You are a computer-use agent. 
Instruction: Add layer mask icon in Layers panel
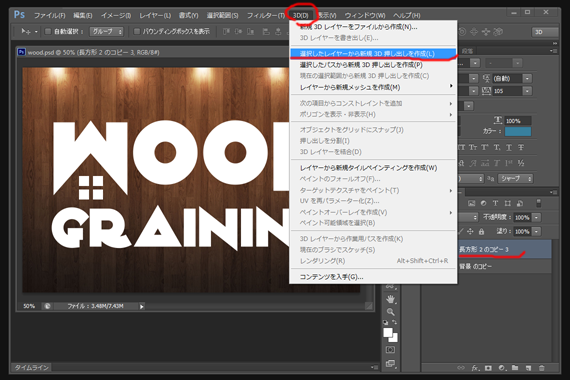(x=488, y=368)
